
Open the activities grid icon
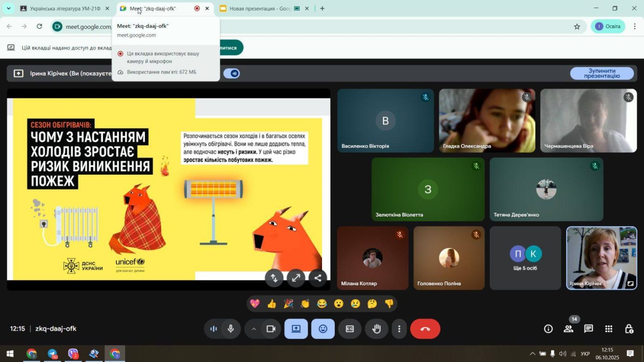[x=609, y=329]
